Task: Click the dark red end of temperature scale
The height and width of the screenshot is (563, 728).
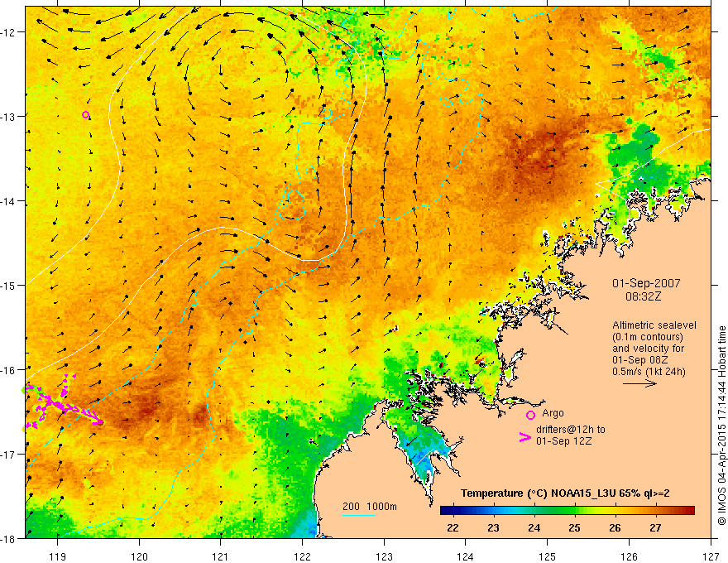Action: point(691,511)
